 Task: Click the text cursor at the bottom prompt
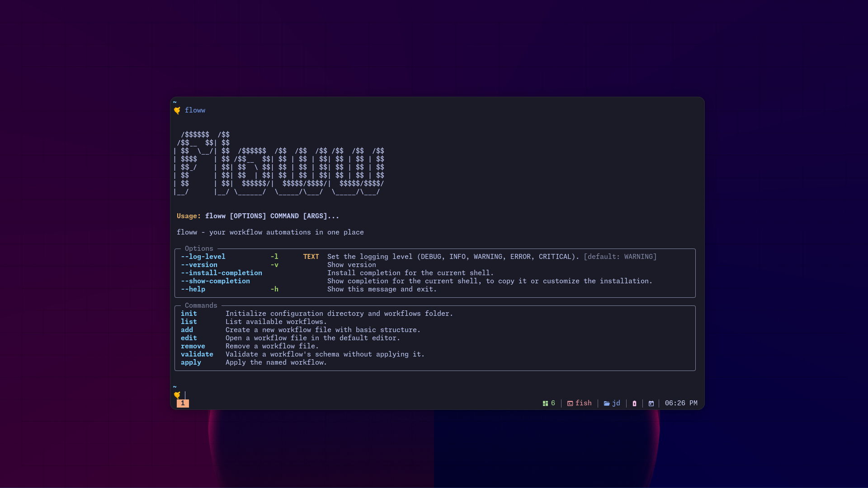coord(185,395)
